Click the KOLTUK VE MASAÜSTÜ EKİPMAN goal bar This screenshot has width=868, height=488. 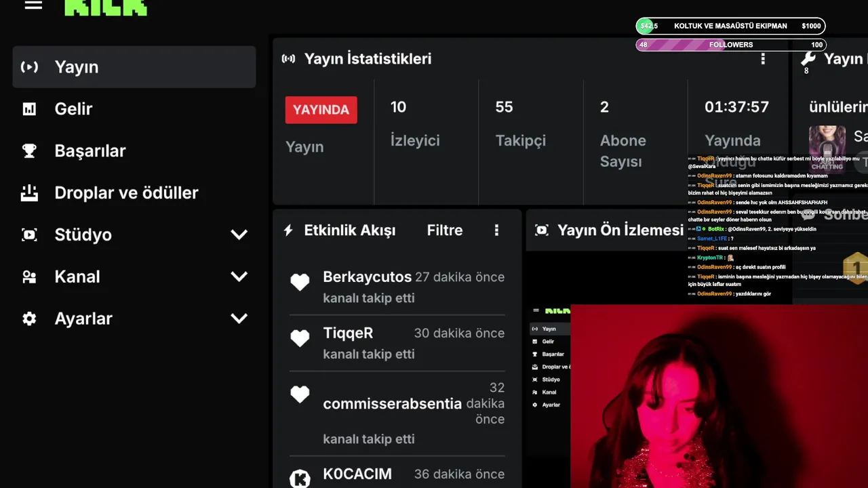730,26
